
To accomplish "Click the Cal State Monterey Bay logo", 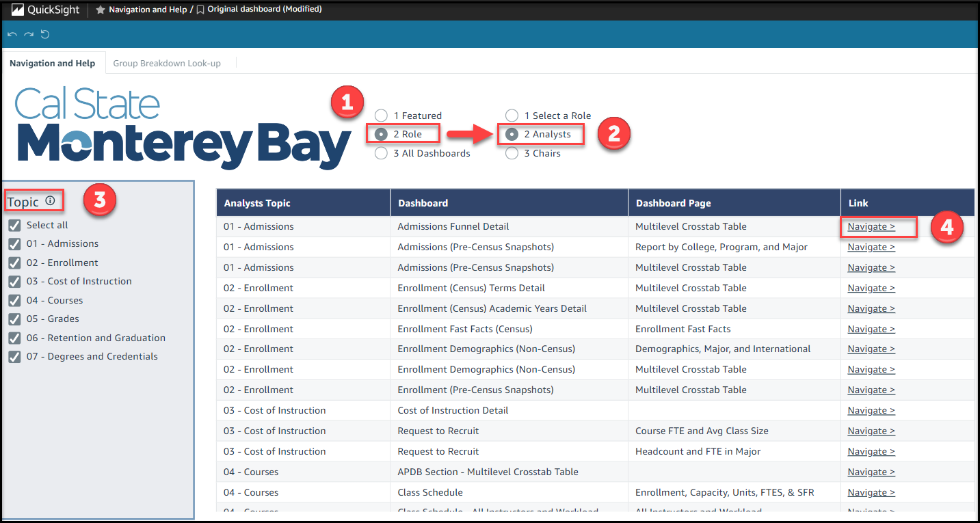I will point(182,129).
